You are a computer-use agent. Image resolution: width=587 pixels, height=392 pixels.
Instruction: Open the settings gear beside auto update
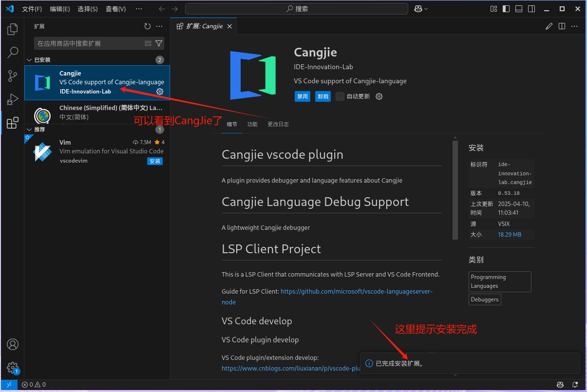coord(379,96)
